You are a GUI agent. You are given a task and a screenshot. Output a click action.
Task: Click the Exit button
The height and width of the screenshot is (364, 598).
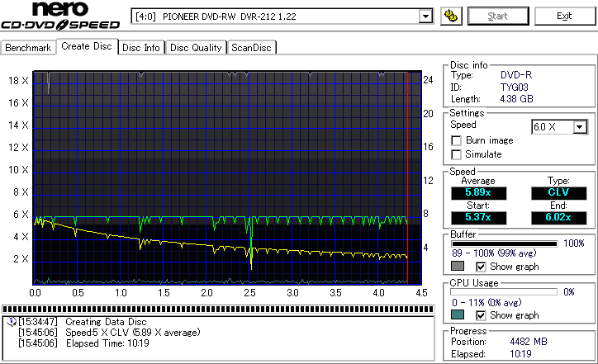[564, 16]
